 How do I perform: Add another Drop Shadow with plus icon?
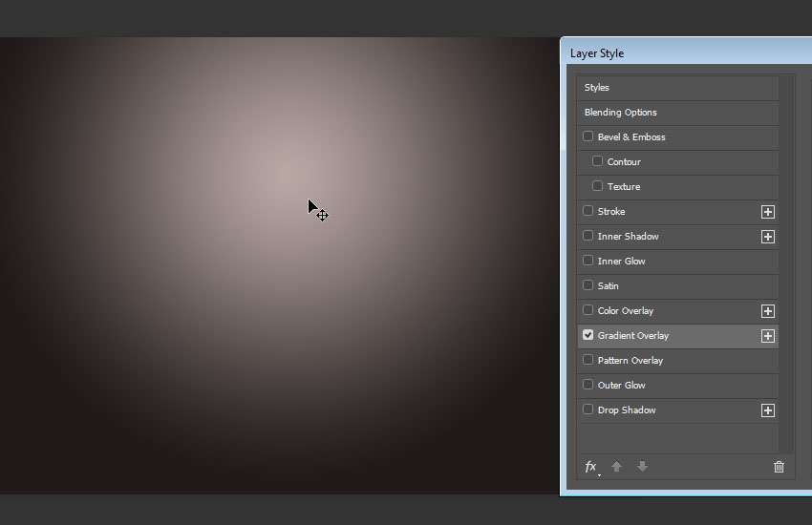[767, 410]
